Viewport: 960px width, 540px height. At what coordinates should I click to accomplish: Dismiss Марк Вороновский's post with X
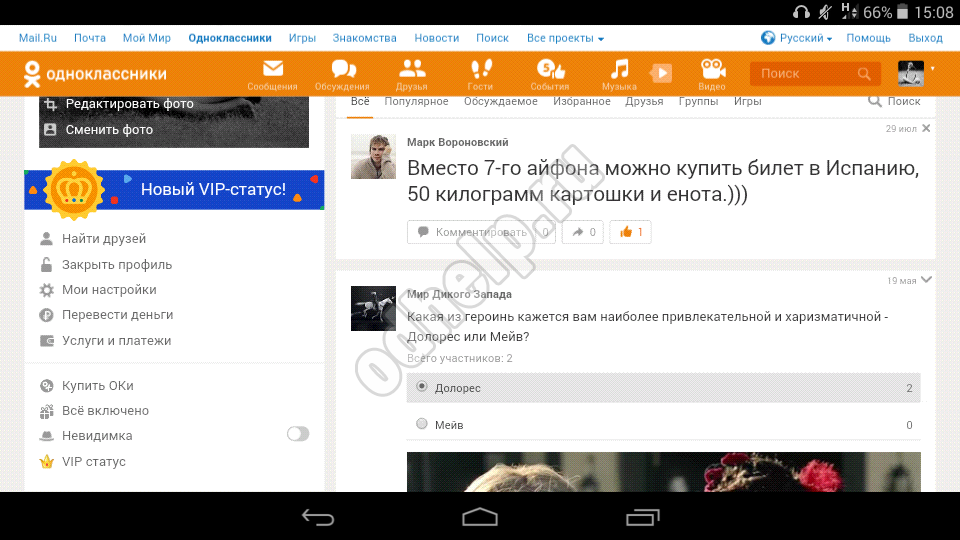(x=926, y=129)
